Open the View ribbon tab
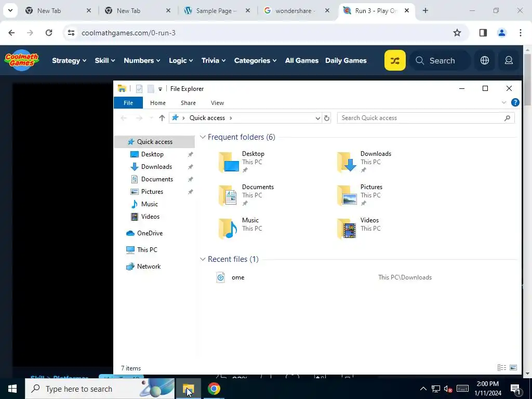The image size is (532, 399). [x=217, y=103]
